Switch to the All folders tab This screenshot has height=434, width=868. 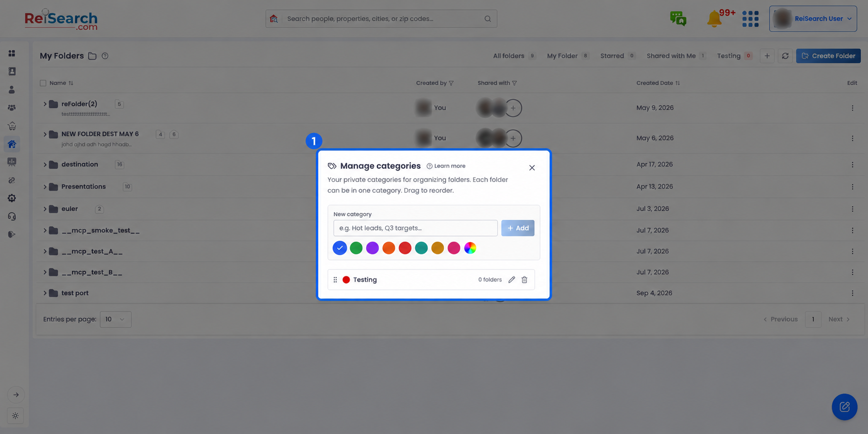point(514,56)
